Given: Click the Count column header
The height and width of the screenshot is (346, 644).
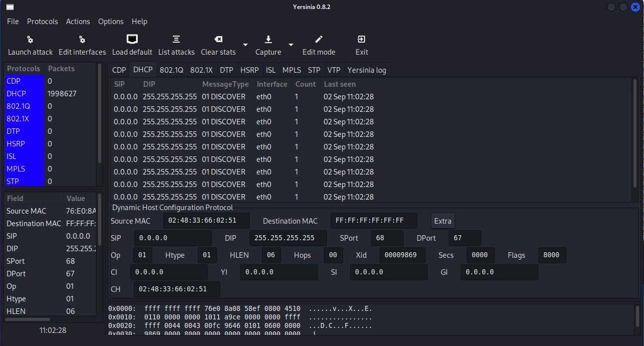Looking at the screenshot, I should pyautogui.click(x=305, y=84).
